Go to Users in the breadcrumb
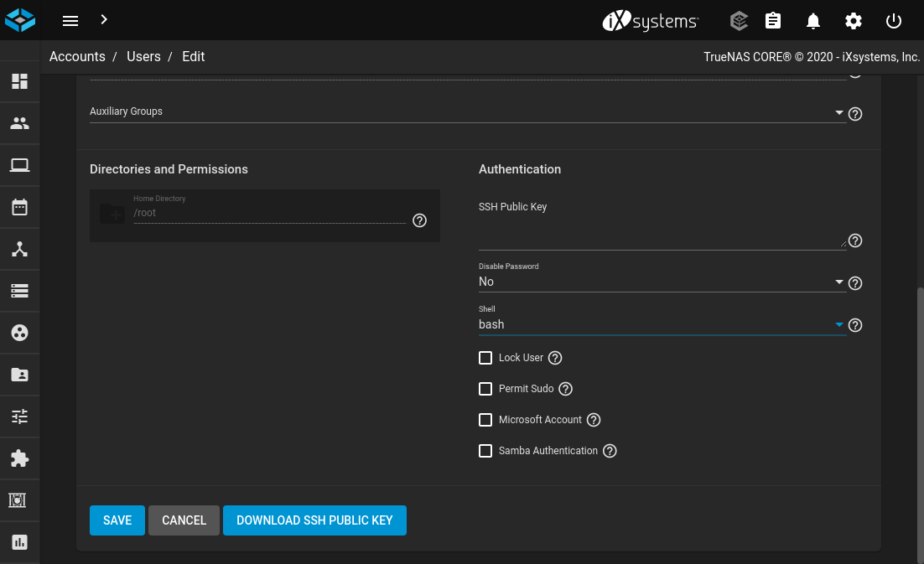 [x=143, y=57]
